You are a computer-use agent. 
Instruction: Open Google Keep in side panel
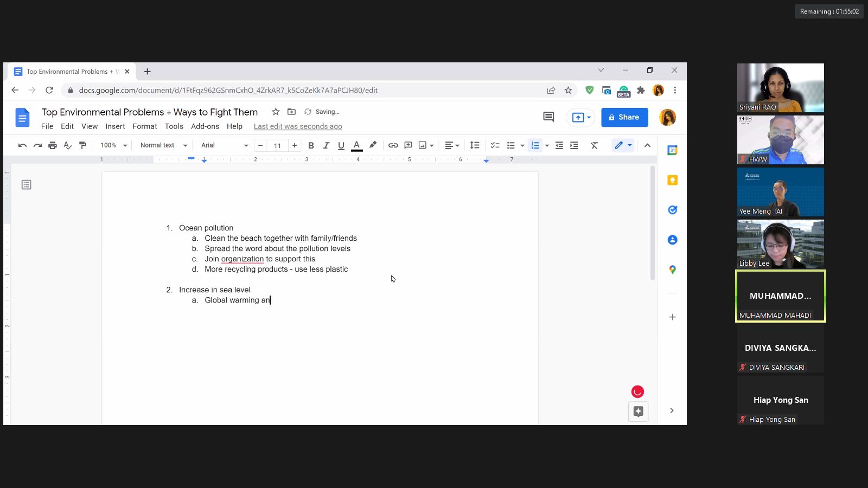pyautogui.click(x=672, y=180)
